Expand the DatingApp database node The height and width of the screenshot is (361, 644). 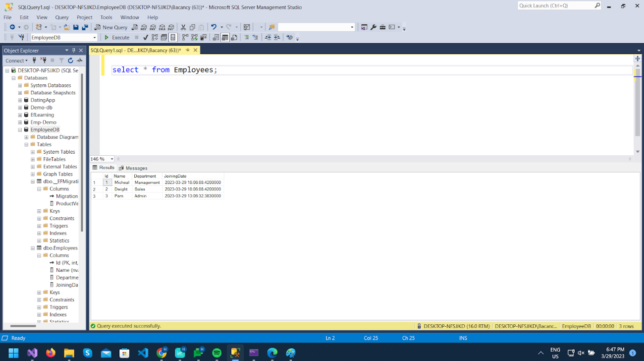pyautogui.click(x=20, y=100)
